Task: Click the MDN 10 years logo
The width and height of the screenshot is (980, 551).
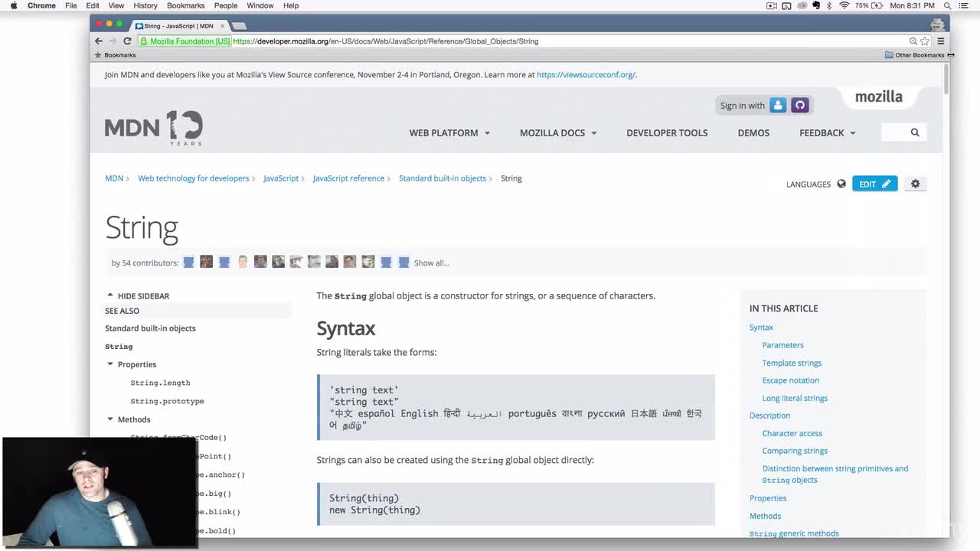Action: tap(154, 128)
